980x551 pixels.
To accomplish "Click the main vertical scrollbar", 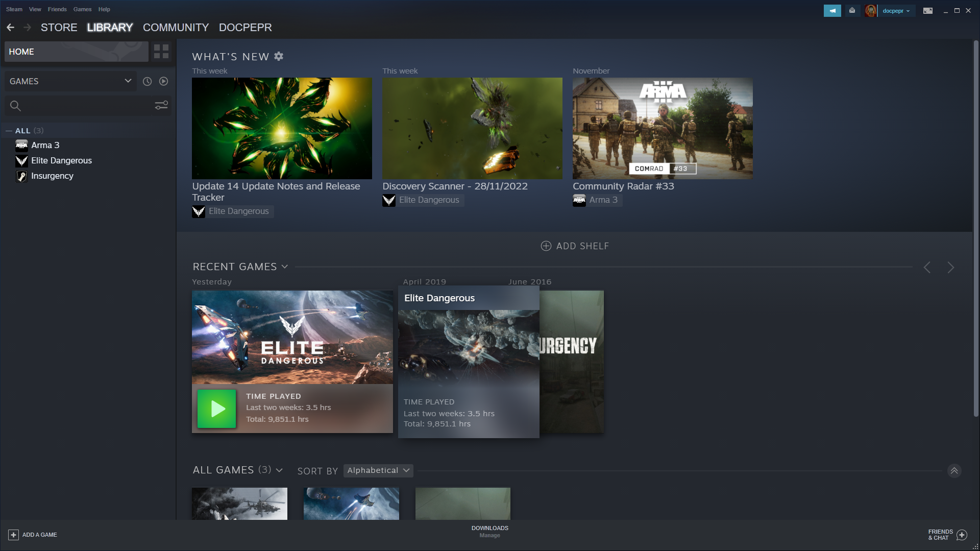I will pyautogui.click(x=976, y=229).
